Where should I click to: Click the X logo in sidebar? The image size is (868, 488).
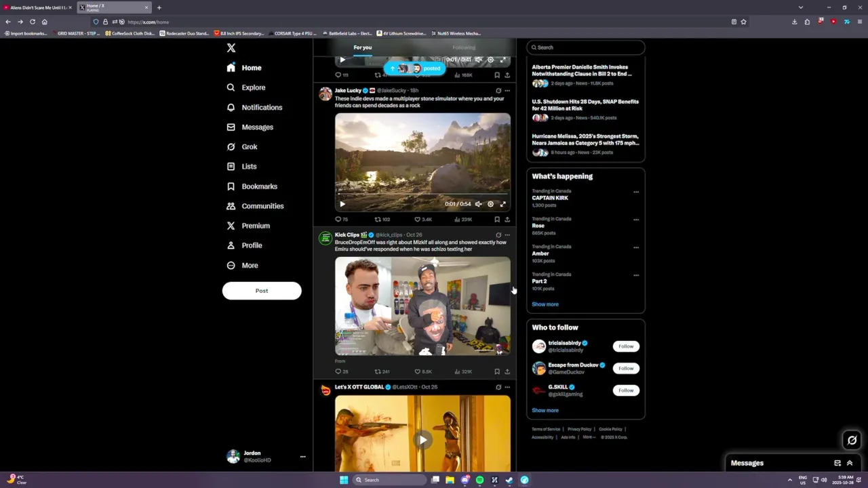coord(231,48)
